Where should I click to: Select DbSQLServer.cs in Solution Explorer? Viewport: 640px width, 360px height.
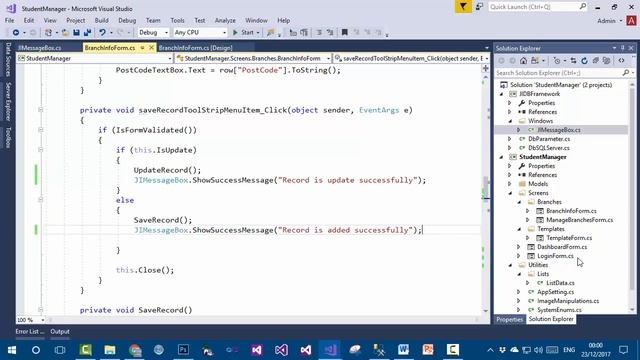click(549, 148)
